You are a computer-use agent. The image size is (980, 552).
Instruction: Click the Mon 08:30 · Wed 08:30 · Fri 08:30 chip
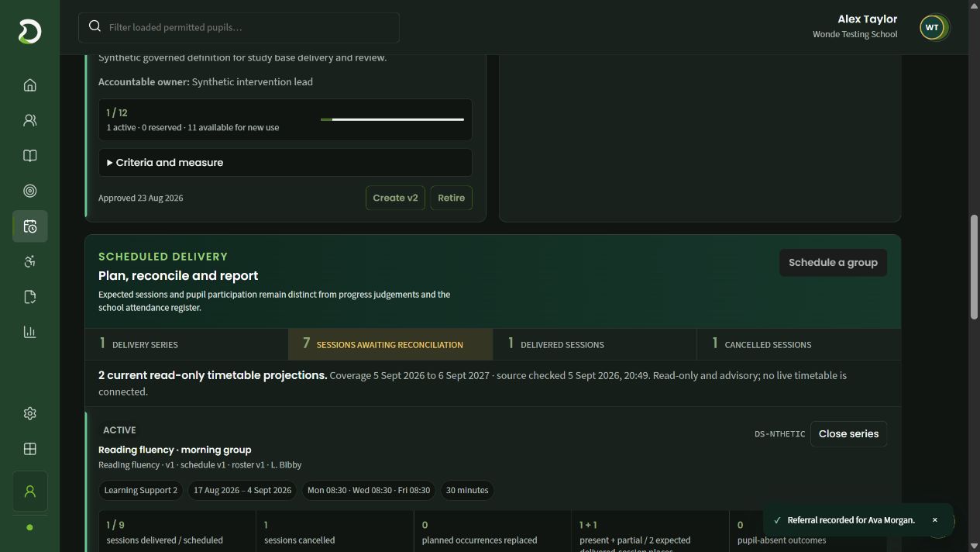click(369, 490)
